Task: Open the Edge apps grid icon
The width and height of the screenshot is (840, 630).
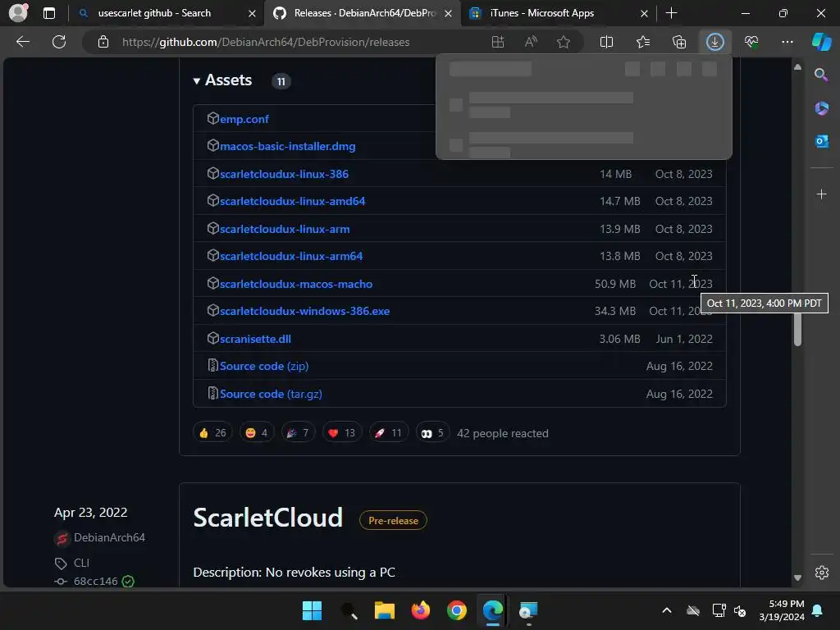Action: coord(498,42)
